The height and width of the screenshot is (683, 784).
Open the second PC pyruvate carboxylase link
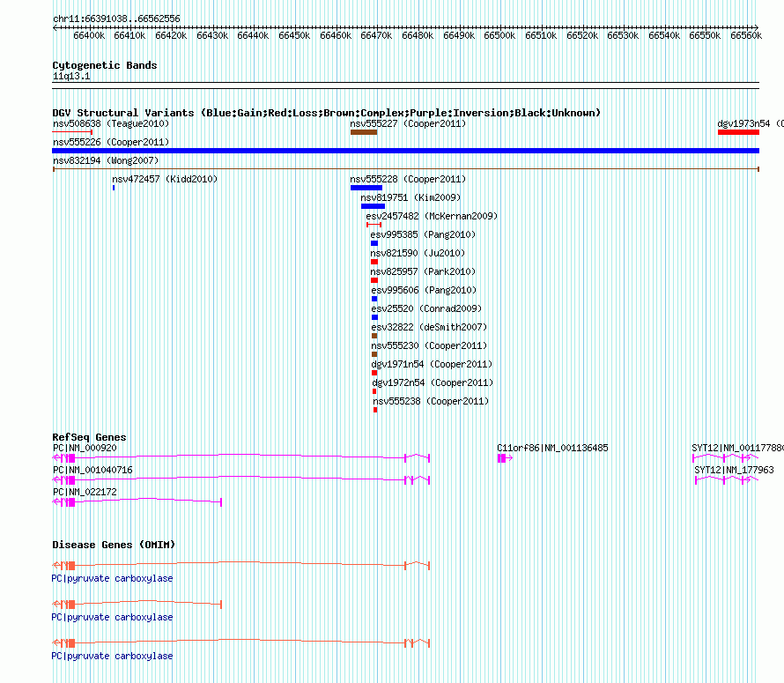(112, 618)
